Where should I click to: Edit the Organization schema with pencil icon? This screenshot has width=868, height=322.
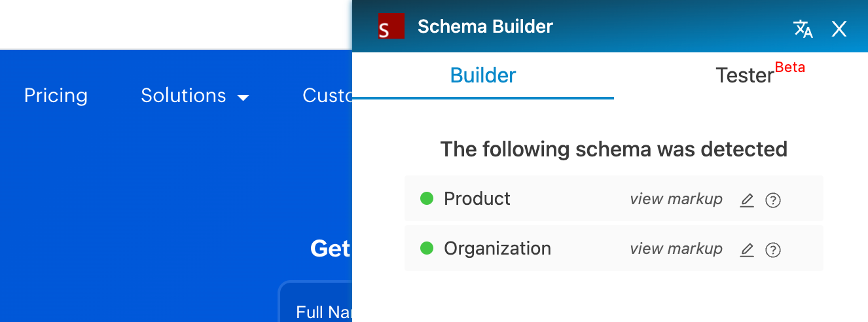(747, 249)
